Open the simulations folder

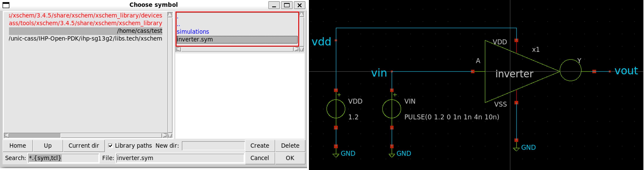[193, 32]
